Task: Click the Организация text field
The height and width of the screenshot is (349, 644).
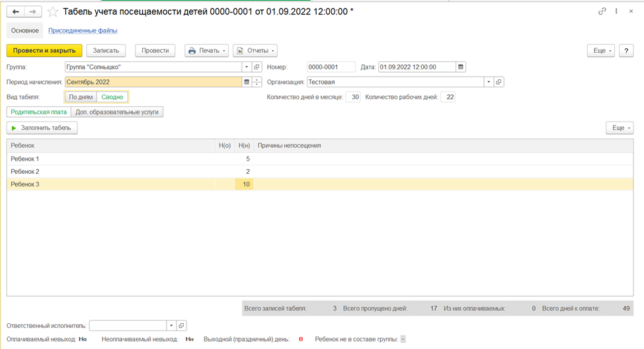Action: [x=395, y=82]
